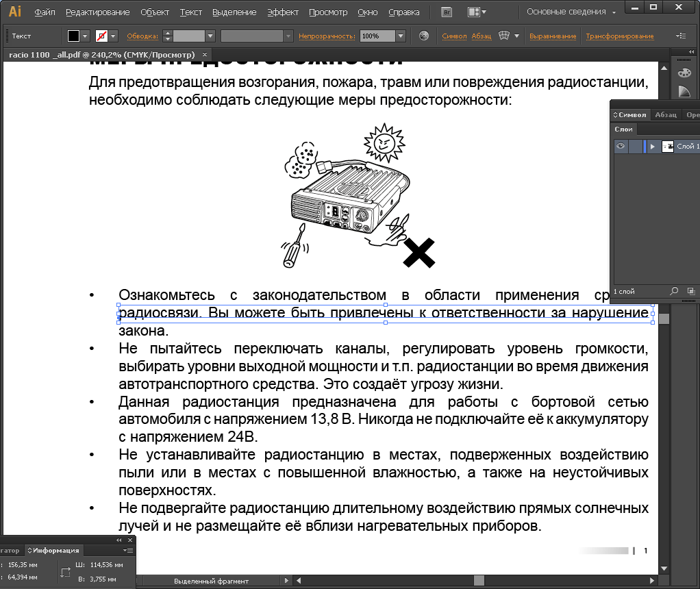This screenshot has height=589, width=700.
Task: Open the Color panel palette icon
Action: pyautogui.click(x=684, y=73)
